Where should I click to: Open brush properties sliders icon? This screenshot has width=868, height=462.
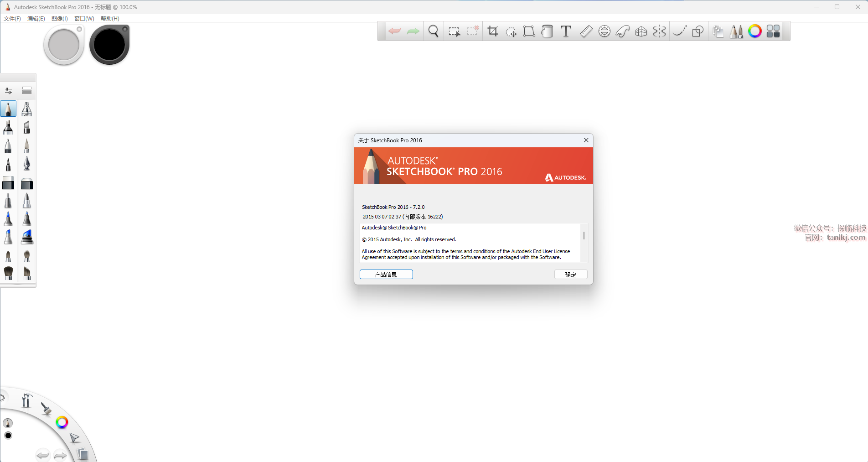tap(9, 90)
